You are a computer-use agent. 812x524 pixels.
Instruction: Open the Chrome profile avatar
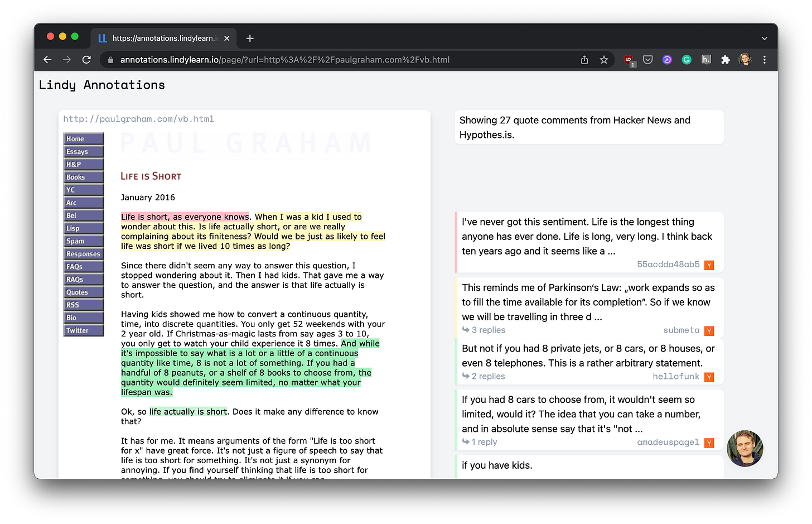(745, 60)
